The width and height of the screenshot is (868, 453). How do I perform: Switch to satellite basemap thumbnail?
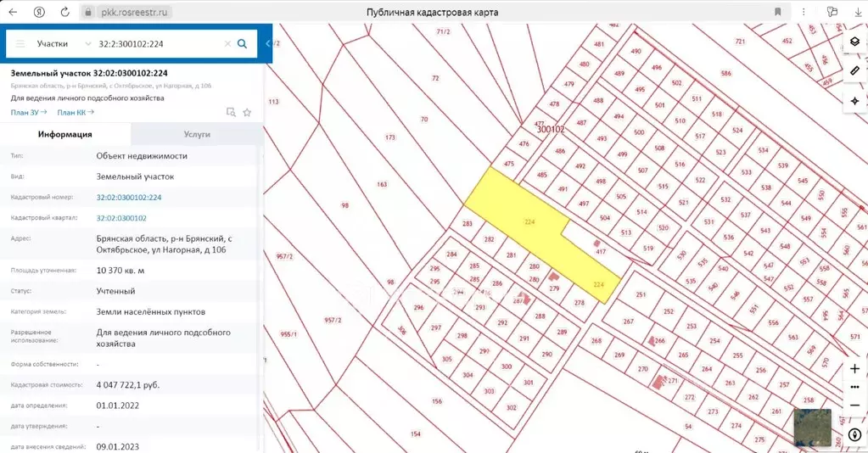point(812,427)
